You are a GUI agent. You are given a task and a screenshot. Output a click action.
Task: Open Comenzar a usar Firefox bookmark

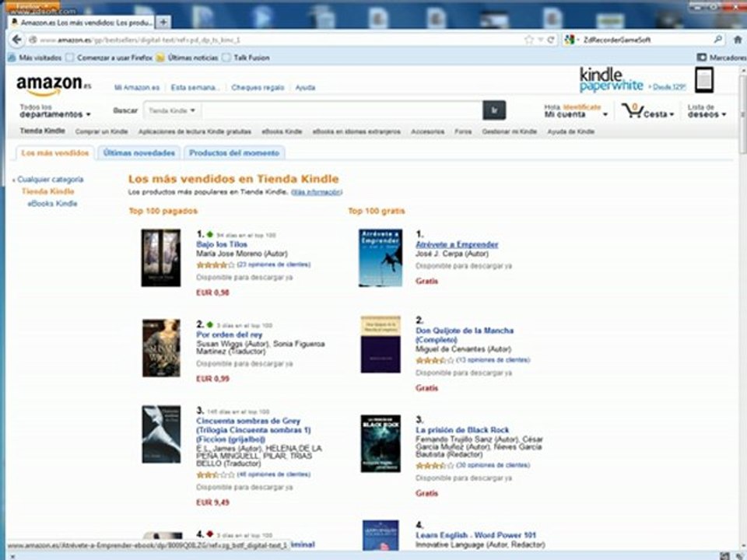(110, 58)
